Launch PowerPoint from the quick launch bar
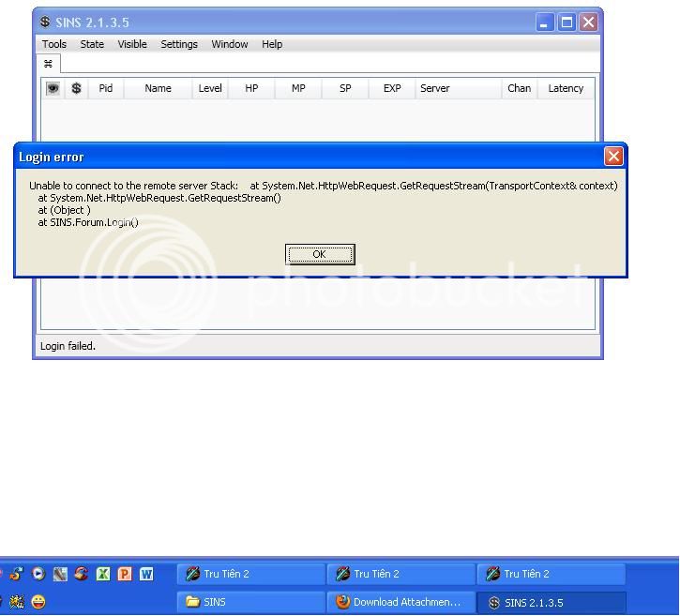Viewport: 680px width, 616px height. (x=125, y=574)
